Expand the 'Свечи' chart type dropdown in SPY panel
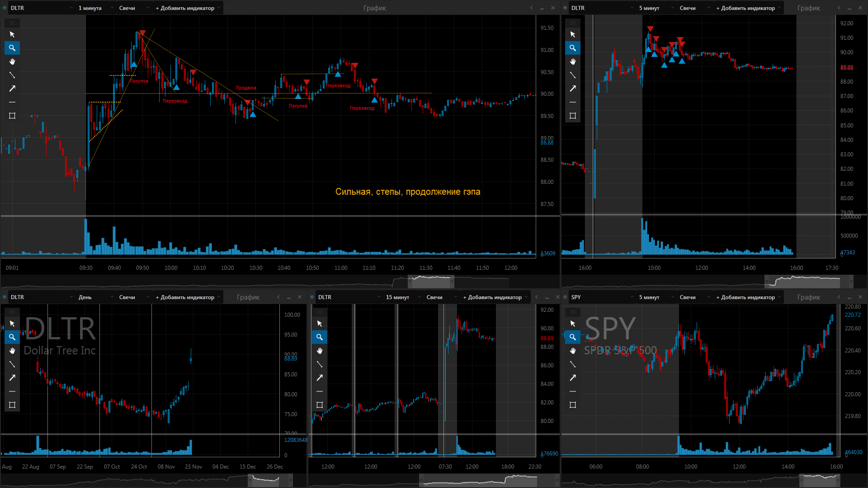 (x=694, y=297)
